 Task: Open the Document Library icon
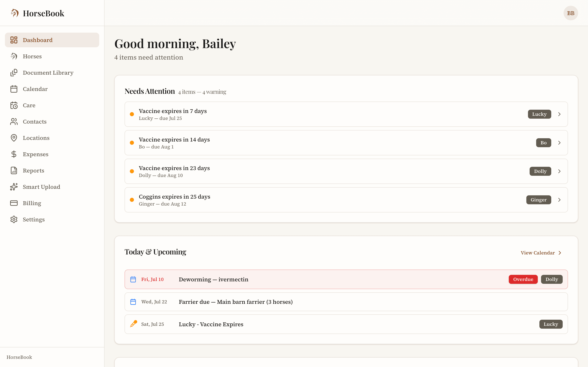pos(14,73)
